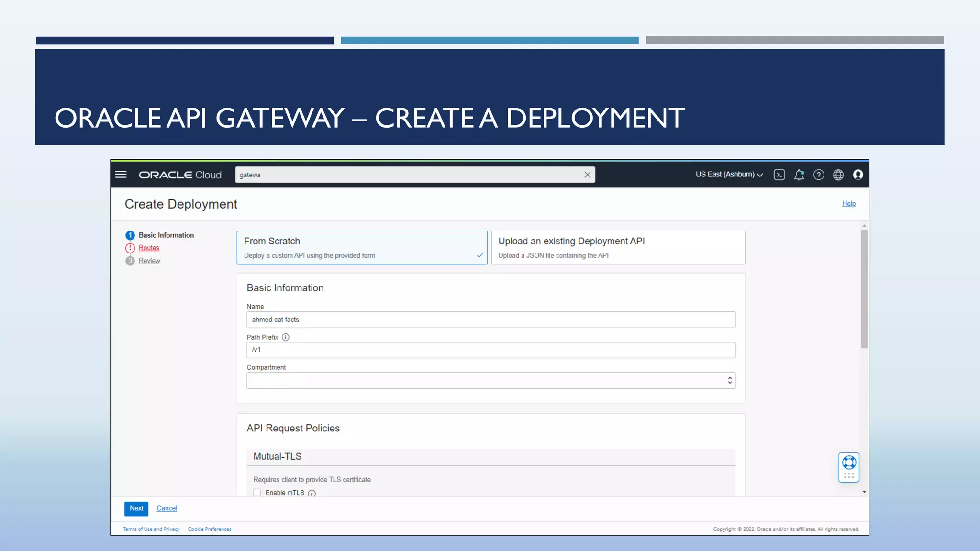980x551 pixels.
Task: Open Terms of Use and Privacy link
Action: click(151, 529)
